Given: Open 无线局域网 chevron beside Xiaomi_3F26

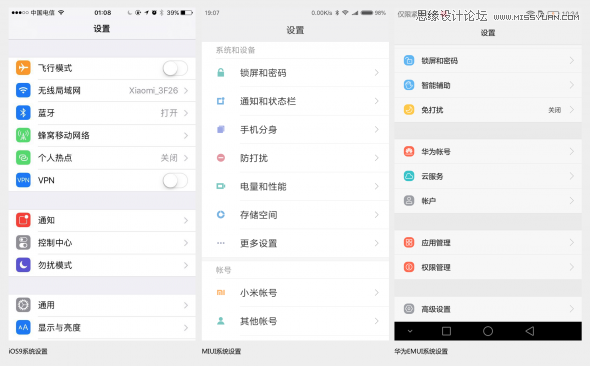Looking at the screenshot, I should pyautogui.click(x=186, y=91).
